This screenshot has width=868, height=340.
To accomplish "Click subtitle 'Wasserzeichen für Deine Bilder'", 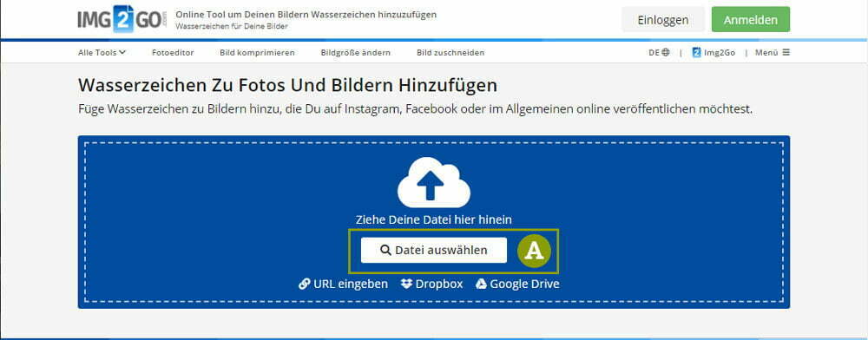I will click(x=232, y=26).
